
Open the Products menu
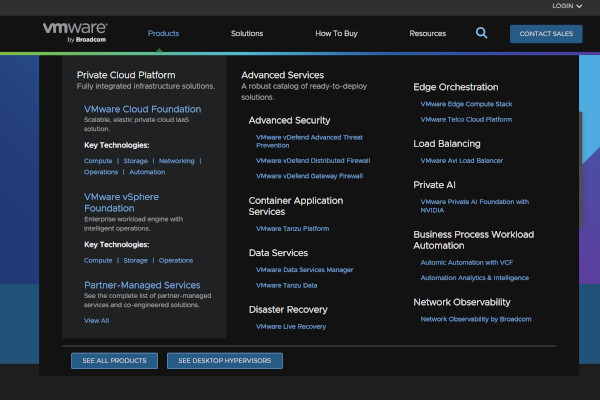(x=163, y=34)
